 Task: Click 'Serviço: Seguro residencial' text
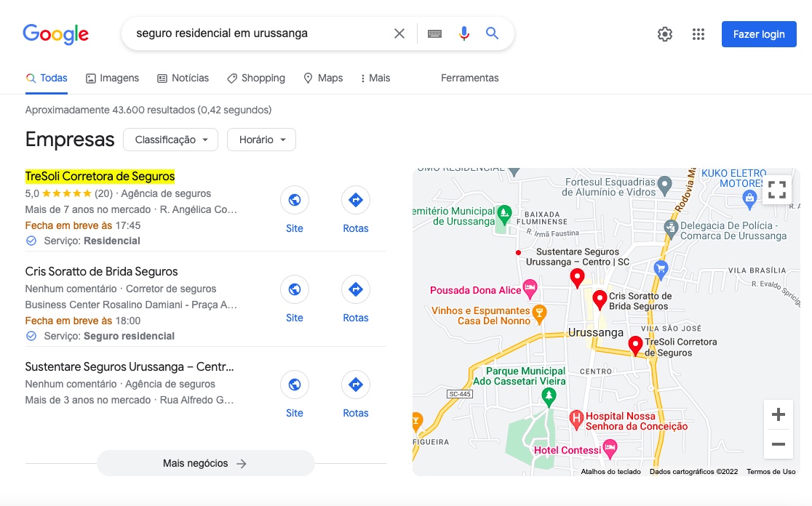[109, 337]
